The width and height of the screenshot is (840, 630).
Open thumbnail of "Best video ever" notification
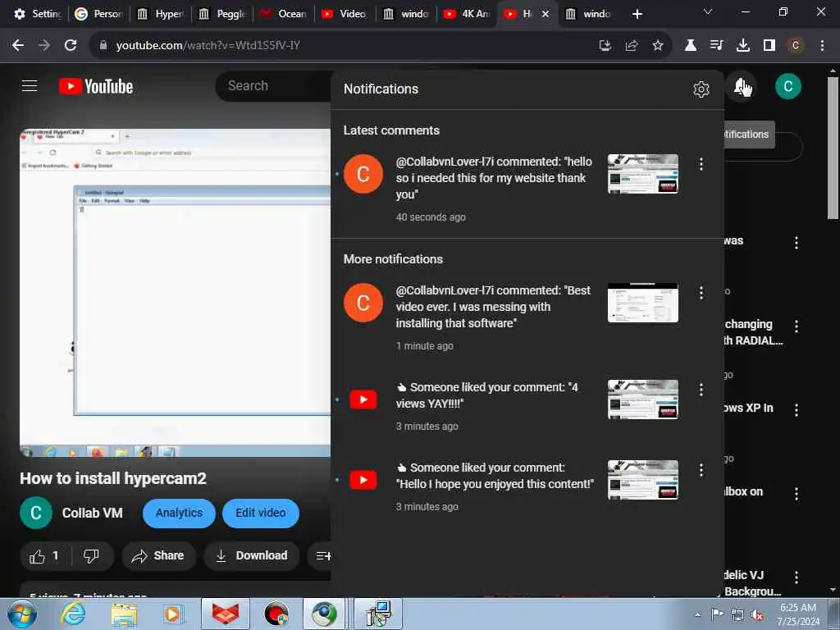tap(643, 303)
